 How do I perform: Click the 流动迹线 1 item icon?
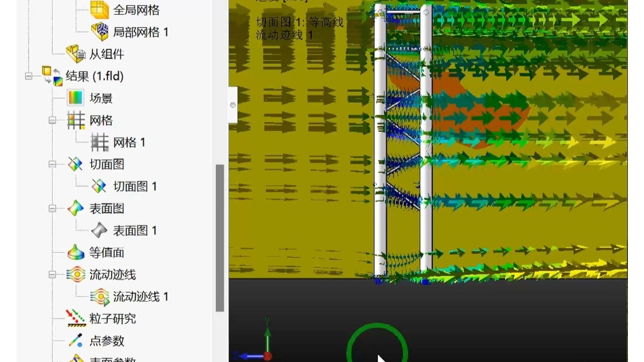[100, 296]
